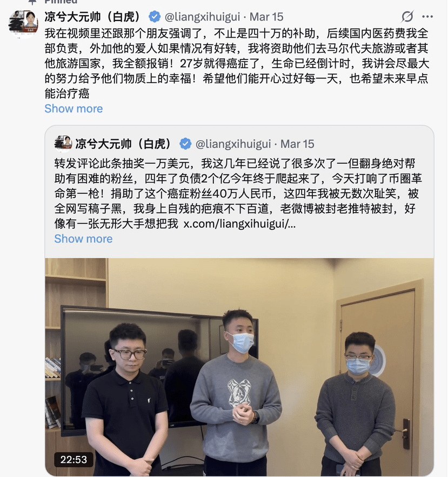Click display name 凉兮大元帅 in quoted tweet

(124, 144)
